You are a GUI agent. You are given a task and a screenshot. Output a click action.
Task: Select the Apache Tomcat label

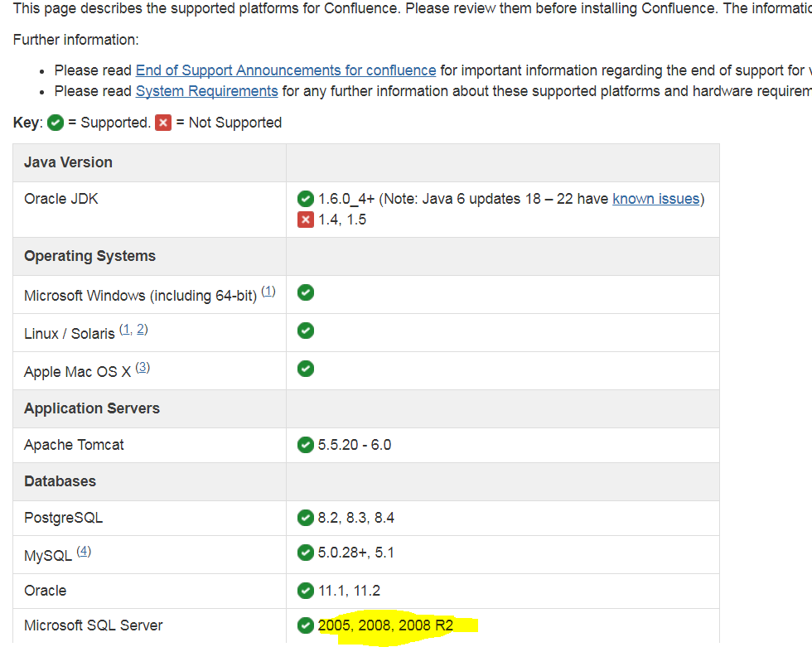[x=74, y=445]
